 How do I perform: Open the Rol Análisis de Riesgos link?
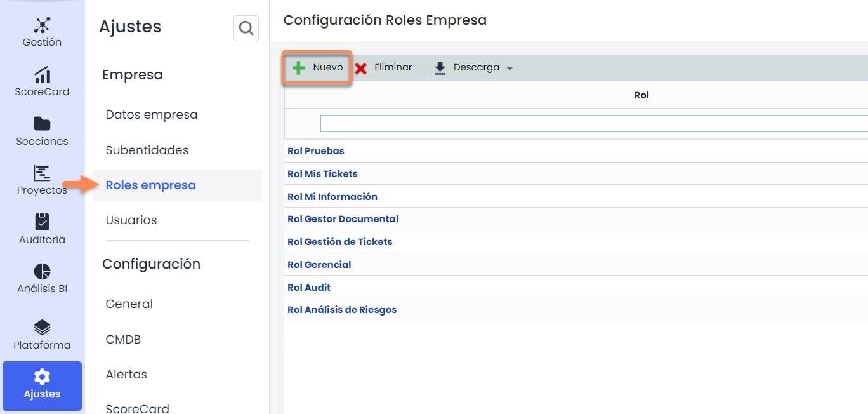[341, 310]
